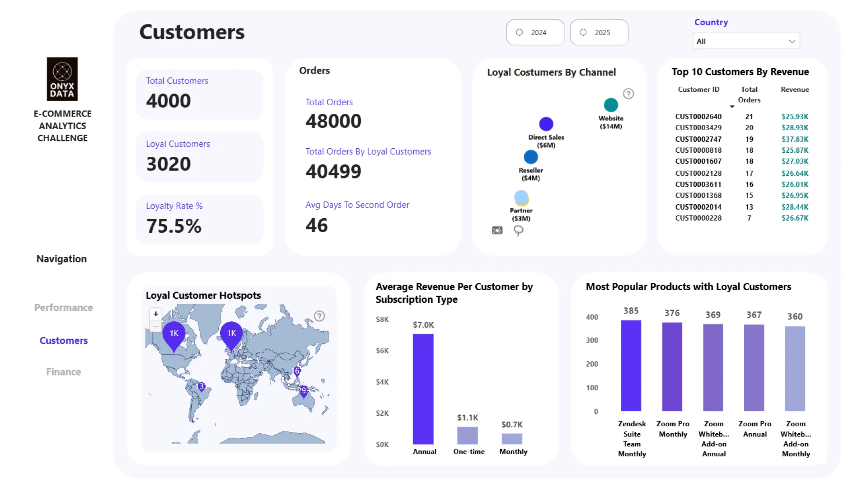This screenshot has width=868, height=488.
Task: Zoom out on the map with minus
Action: (x=156, y=326)
